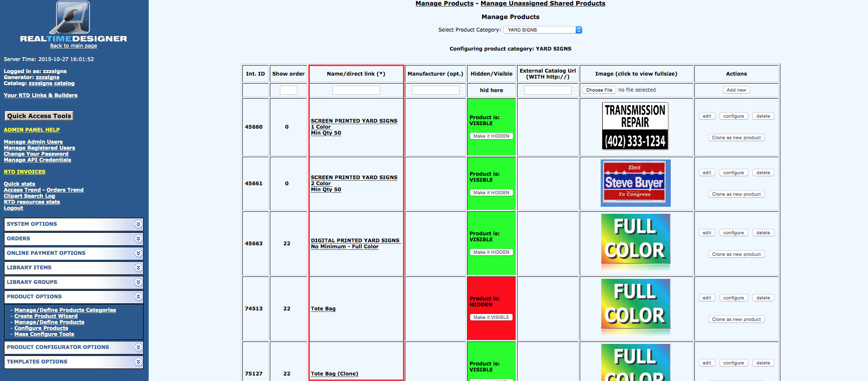The width and height of the screenshot is (868, 381).
Task: Make product 45660 hidden
Action: (491, 136)
